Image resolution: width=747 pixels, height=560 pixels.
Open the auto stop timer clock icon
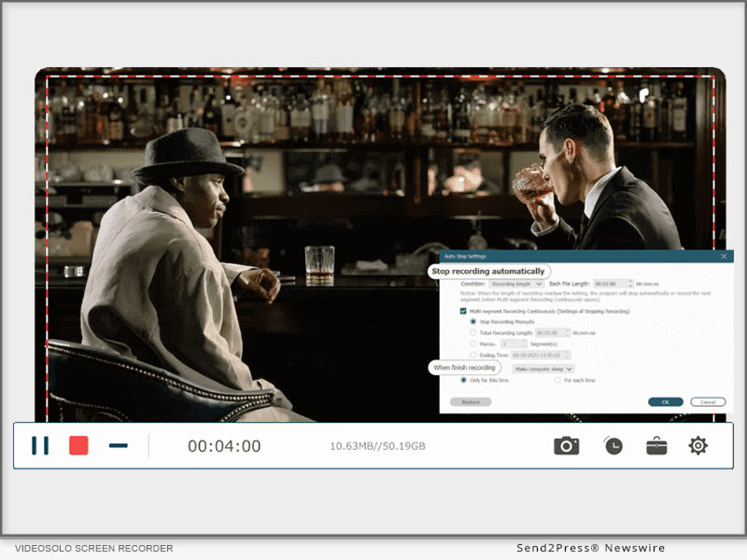(x=613, y=446)
